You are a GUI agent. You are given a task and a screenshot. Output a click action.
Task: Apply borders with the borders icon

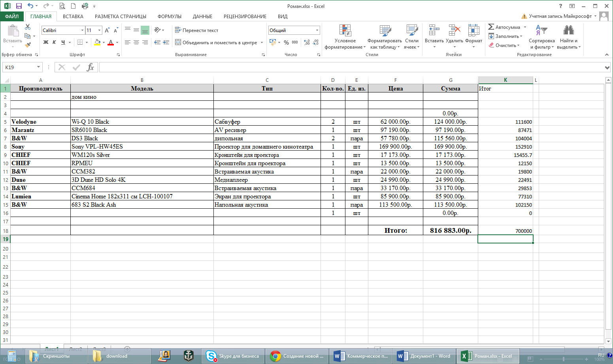coord(80,42)
